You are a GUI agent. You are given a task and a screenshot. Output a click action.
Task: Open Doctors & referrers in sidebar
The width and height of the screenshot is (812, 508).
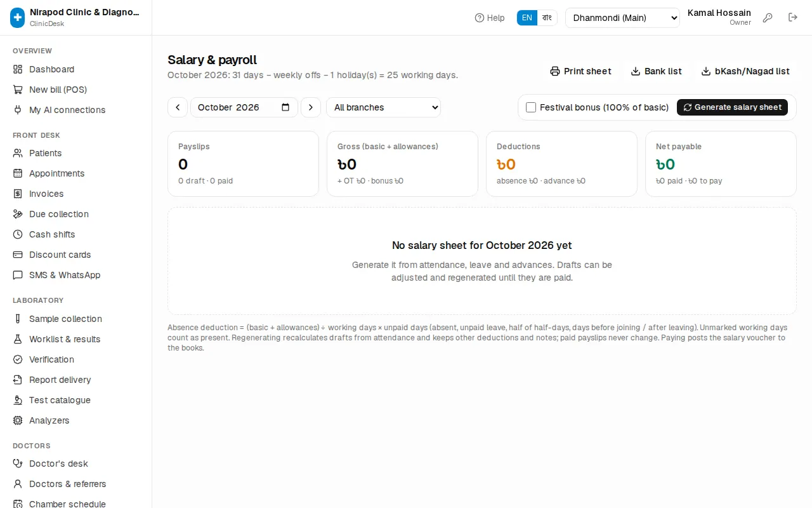click(x=76, y=484)
